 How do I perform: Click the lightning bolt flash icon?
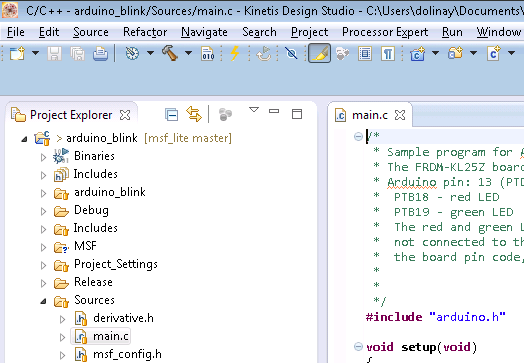[235, 53]
